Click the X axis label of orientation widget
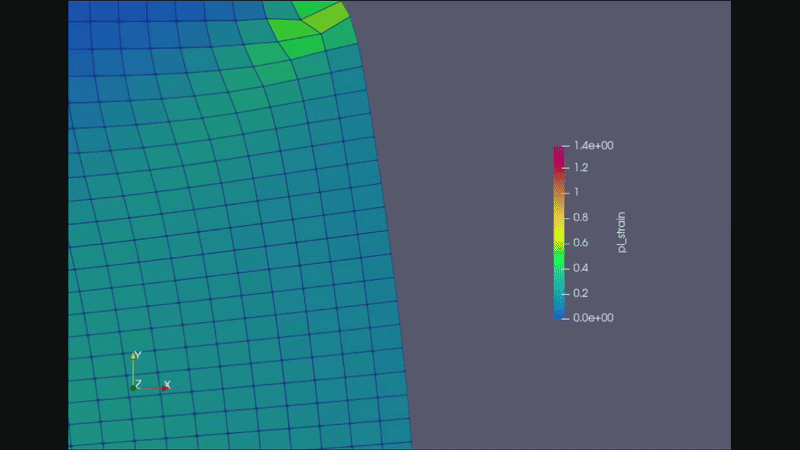 (x=167, y=384)
